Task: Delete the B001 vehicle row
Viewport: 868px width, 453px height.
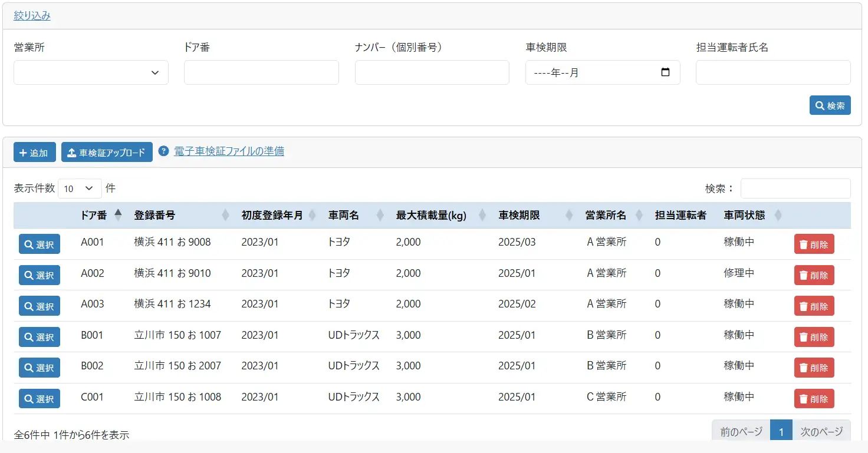Action: pos(814,337)
